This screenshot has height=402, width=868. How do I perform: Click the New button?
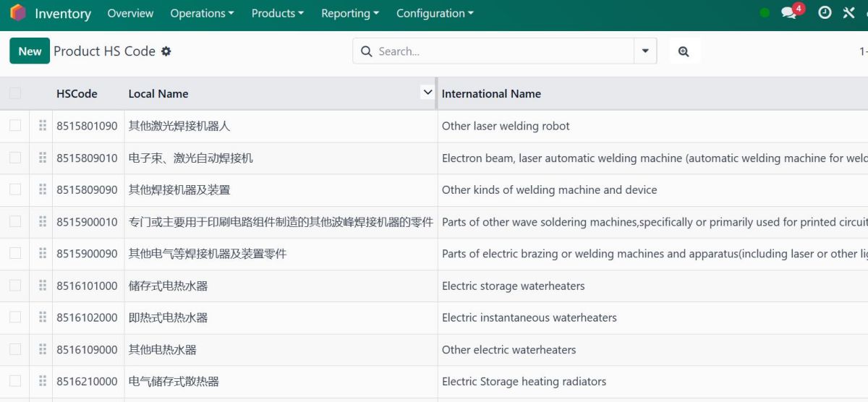(30, 51)
